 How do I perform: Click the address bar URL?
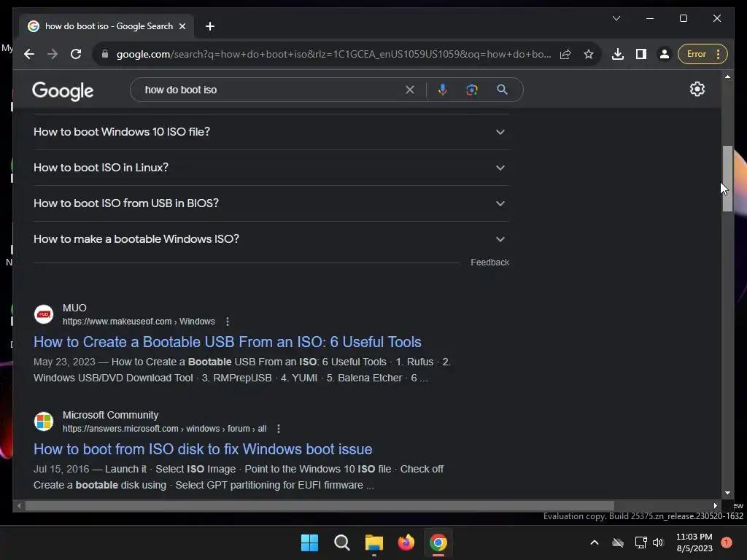[x=333, y=54]
